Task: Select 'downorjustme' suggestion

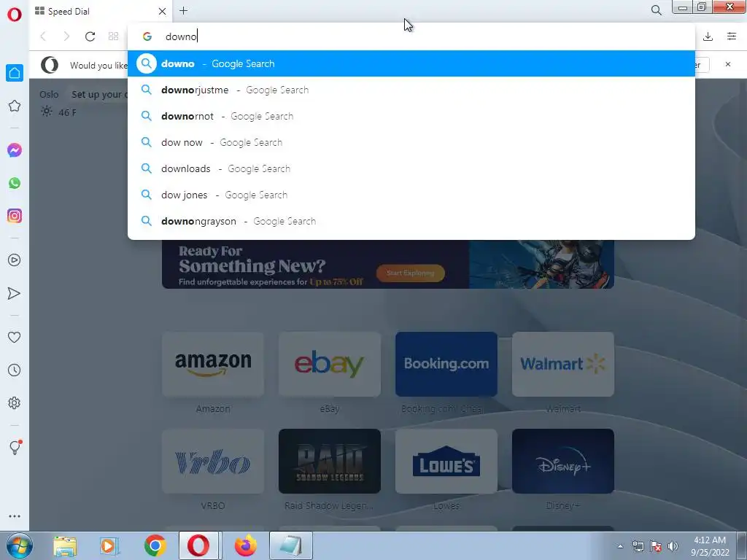Action: [x=411, y=90]
